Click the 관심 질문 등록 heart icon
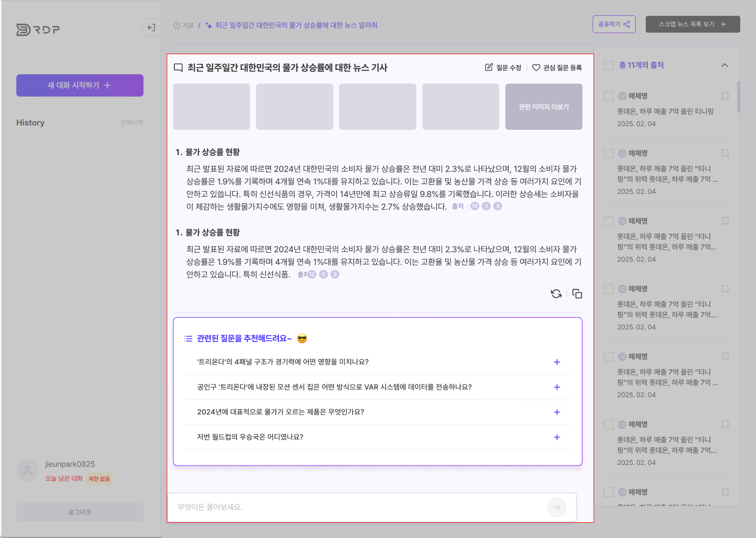 tap(536, 67)
